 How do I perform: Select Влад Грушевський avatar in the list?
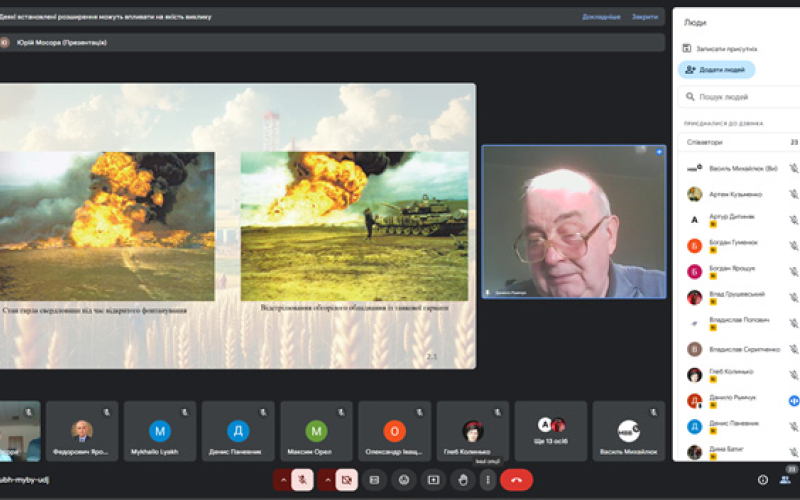tap(694, 297)
